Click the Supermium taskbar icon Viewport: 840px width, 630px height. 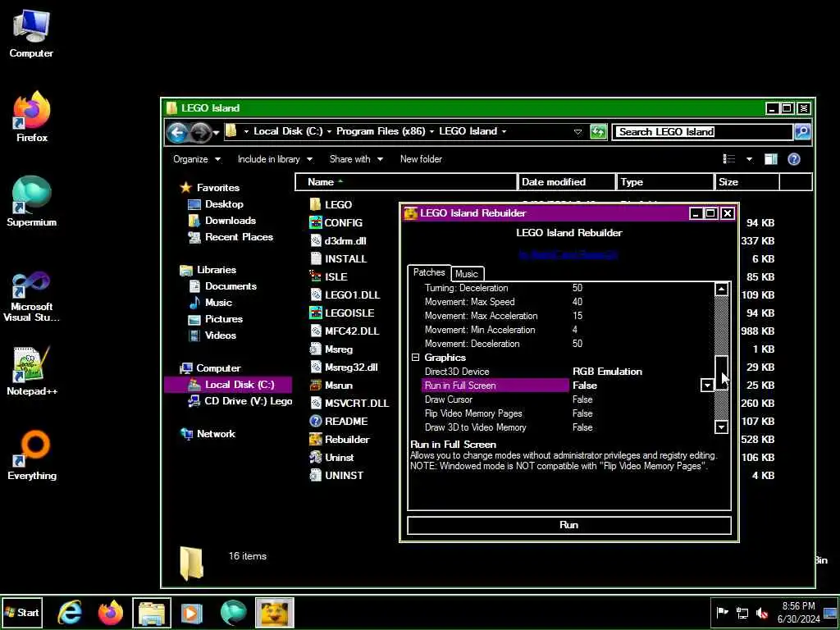[x=234, y=612]
